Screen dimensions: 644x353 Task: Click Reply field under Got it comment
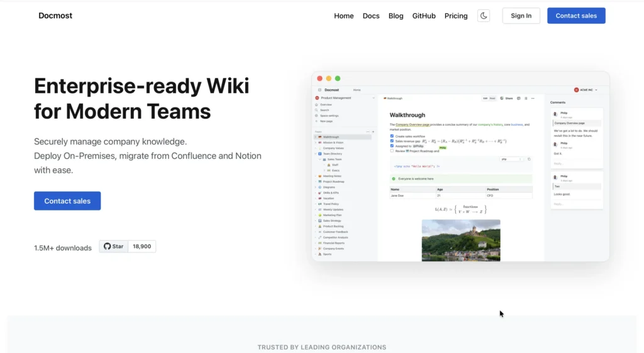(x=577, y=163)
